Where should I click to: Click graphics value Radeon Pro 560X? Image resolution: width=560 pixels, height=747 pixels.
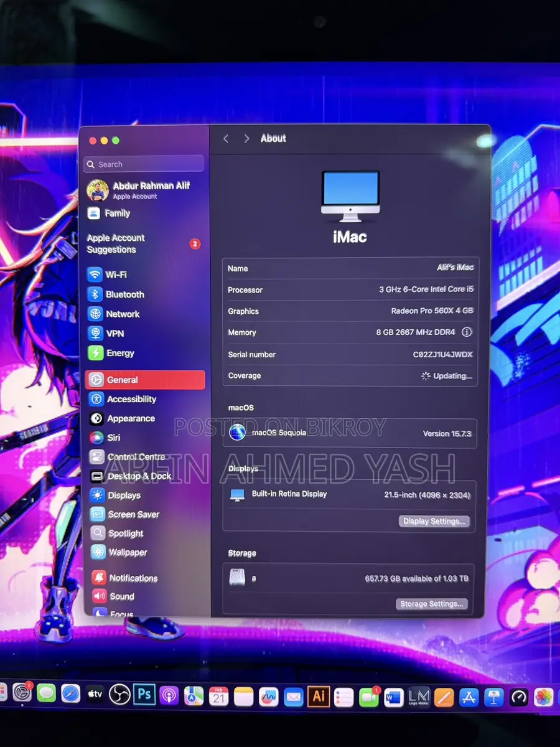point(432,311)
